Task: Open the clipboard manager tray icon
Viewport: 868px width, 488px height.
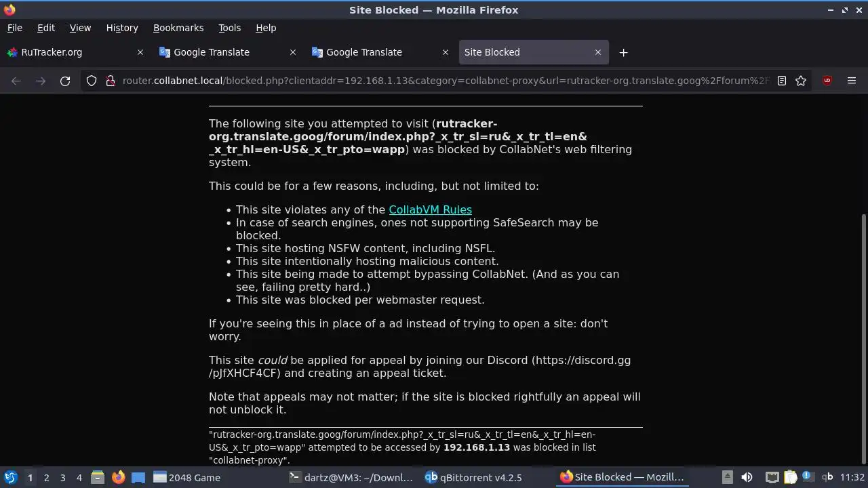Action: point(791,477)
